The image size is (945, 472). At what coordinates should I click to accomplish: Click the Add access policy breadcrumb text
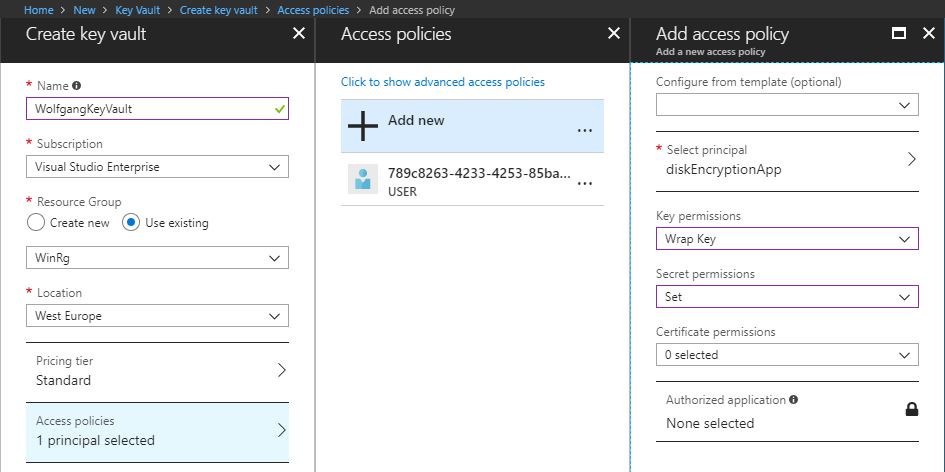(x=412, y=10)
